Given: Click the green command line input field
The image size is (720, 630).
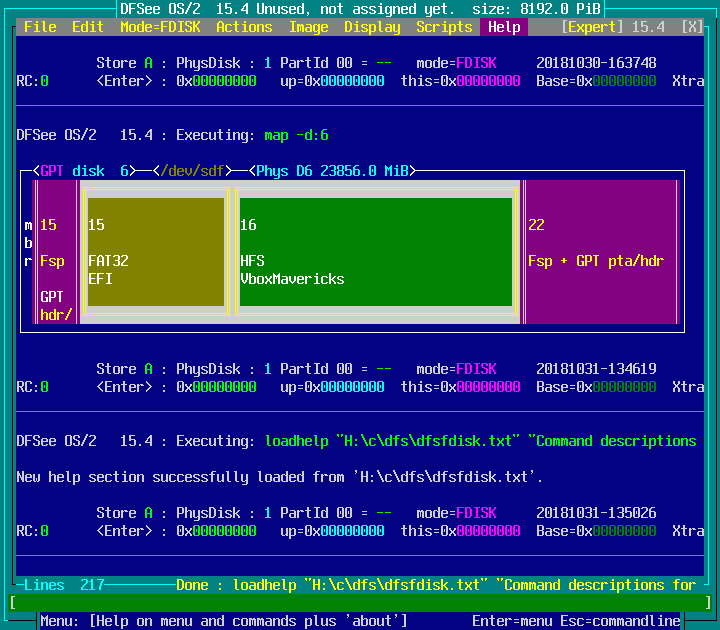Looking at the screenshot, I should tap(360, 603).
